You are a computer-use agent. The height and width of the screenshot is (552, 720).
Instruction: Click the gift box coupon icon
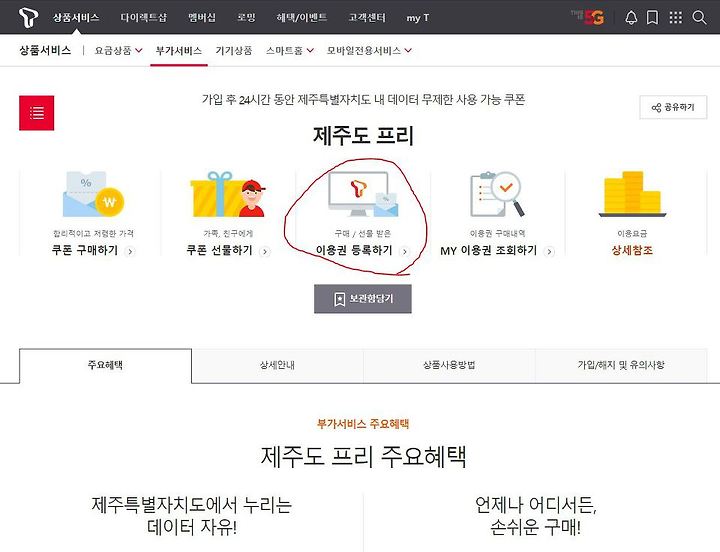(228, 194)
